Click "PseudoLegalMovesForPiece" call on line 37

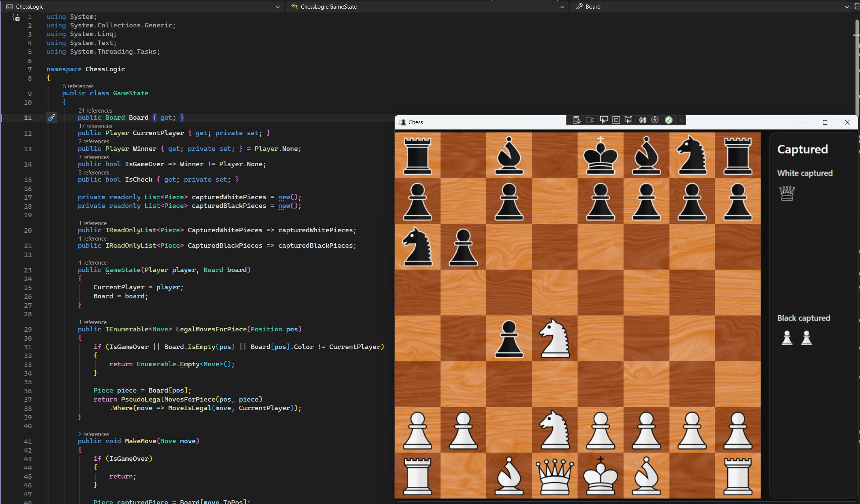[168, 399]
